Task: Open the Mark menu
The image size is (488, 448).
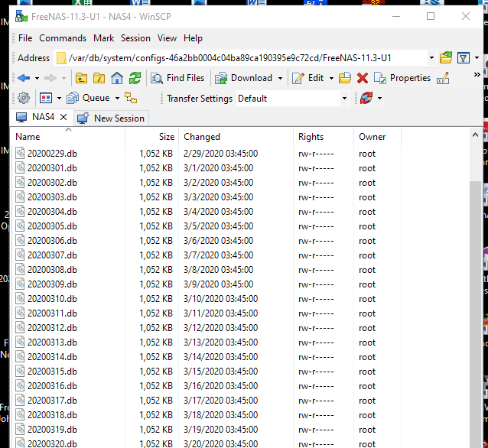Action: click(103, 38)
